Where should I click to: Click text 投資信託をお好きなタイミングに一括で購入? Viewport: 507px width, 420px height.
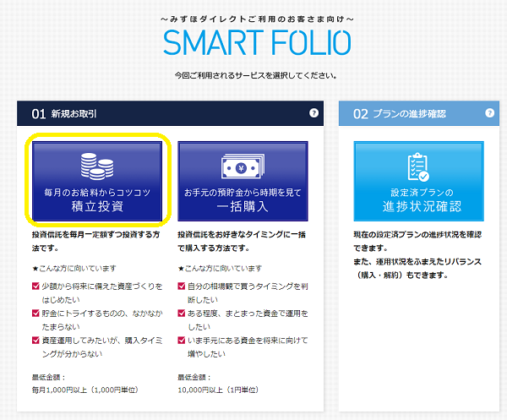242,241
